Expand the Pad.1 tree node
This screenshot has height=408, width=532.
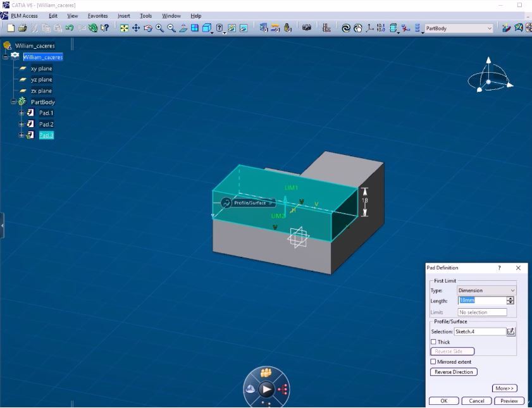[22, 113]
